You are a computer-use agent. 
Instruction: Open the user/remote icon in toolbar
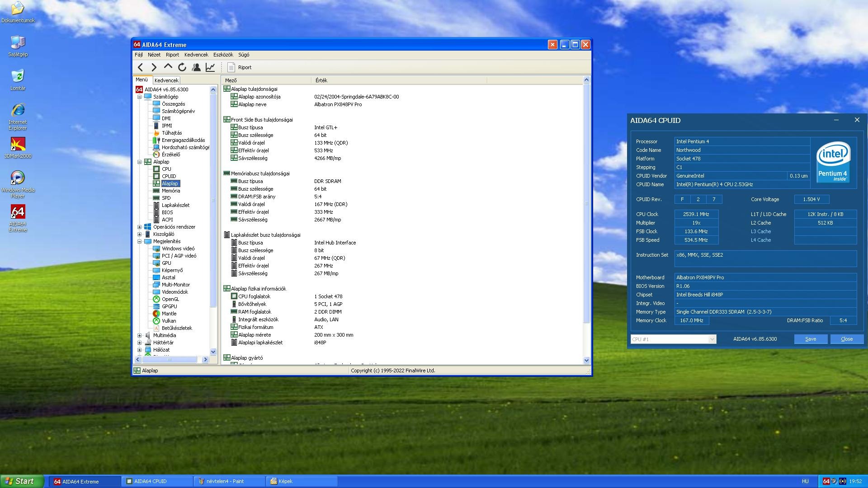pyautogui.click(x=196, y=67)
